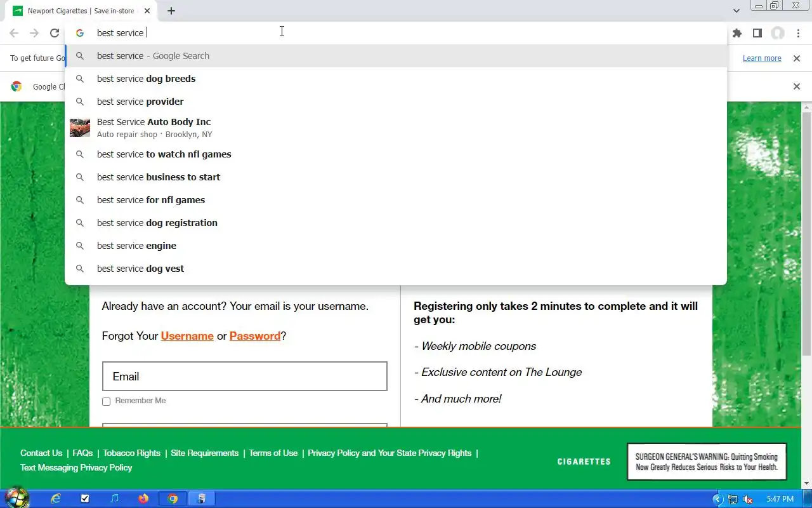Toggle the browser side panel
This screenshot has width=812, height=508.
tap(757, 33)
